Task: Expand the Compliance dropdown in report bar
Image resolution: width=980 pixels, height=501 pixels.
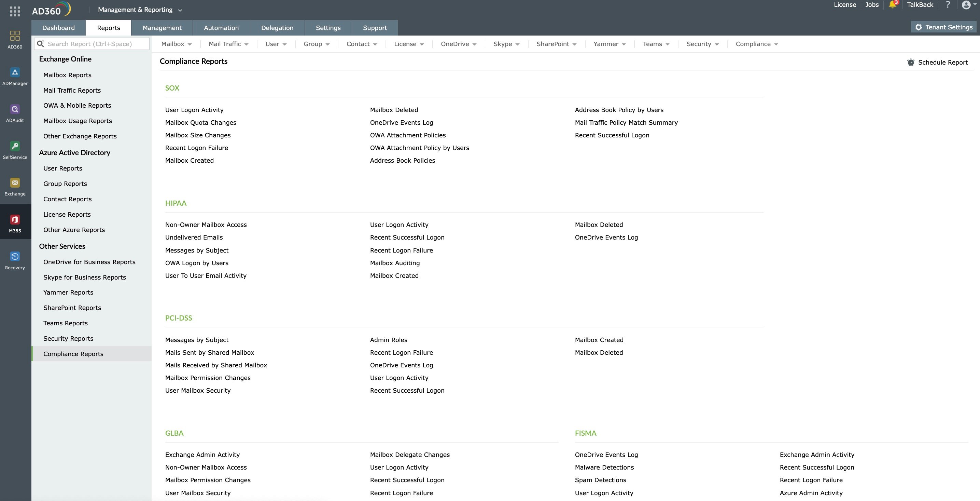Action: pos(756,44)
